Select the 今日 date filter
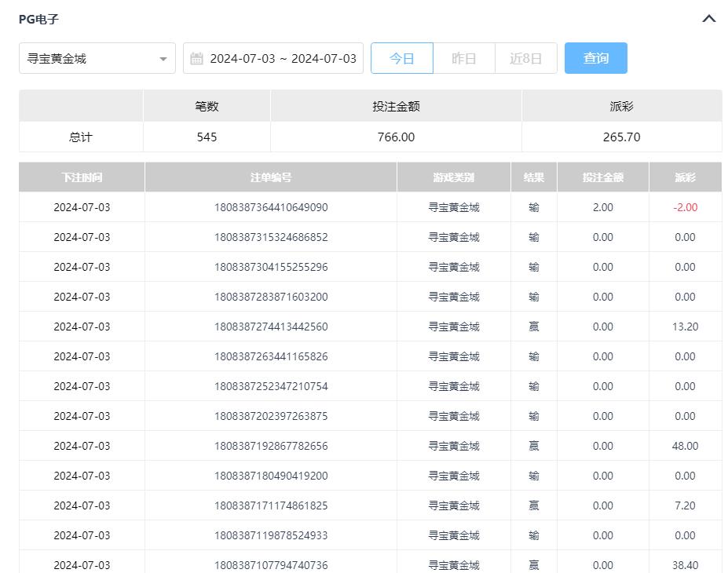This screenshot has height=573, width=728. click(x=401, y=59)
